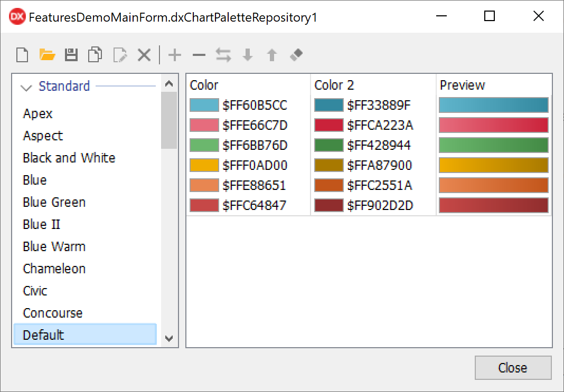Screen dimensions: 564x392
Task: Select the Apex palette
Action: click(38, 113)
